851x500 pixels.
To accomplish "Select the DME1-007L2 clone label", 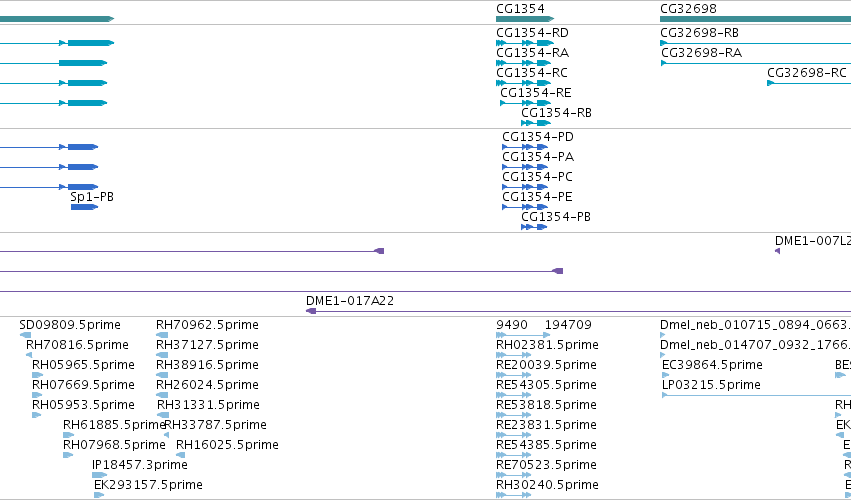I will [x=812, y=241].
